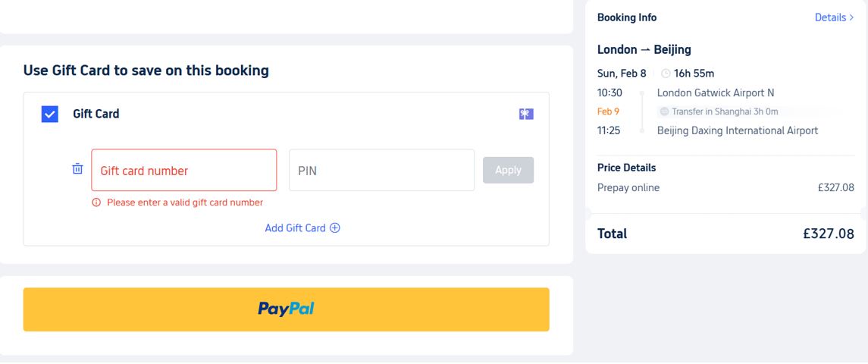868x364 pixels.
Task: Click the Prepay online row
Action: point(628,187)
